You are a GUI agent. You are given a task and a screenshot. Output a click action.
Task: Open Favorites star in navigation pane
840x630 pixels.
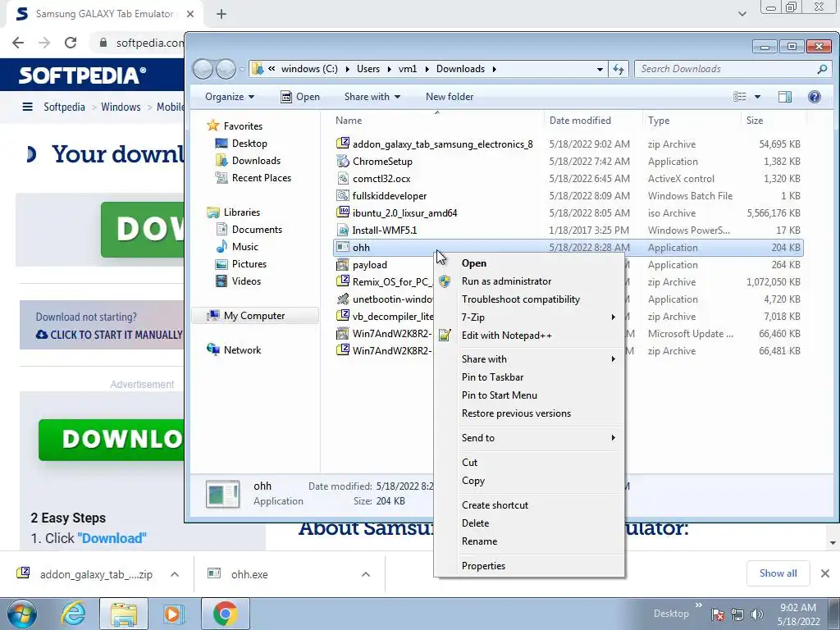point(213,126)
